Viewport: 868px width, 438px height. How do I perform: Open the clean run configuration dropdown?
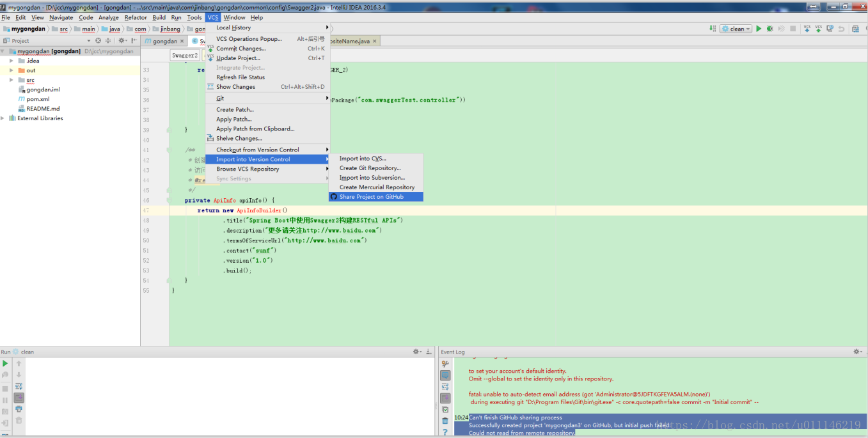[x=736, y=29]
